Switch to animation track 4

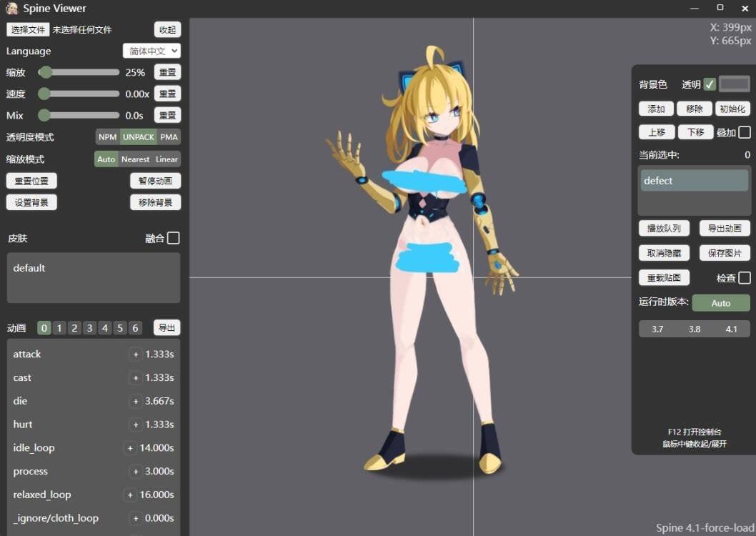[x=104, y=328]
